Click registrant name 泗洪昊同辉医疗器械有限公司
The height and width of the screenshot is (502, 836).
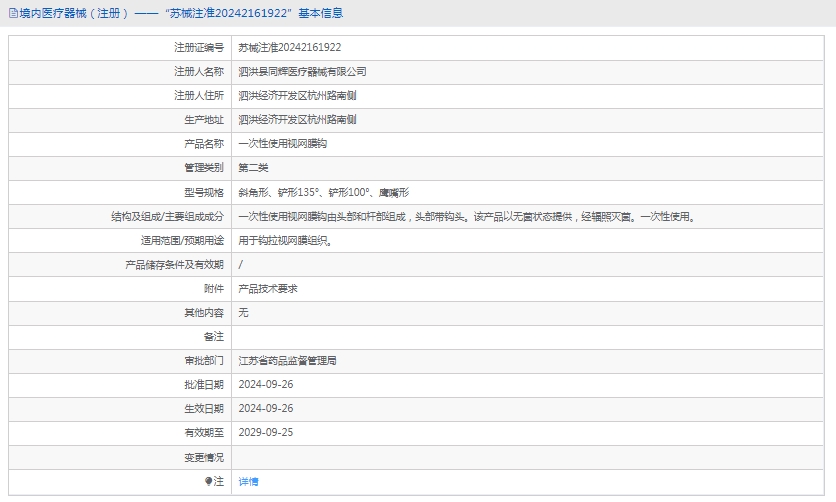point(303,71)
